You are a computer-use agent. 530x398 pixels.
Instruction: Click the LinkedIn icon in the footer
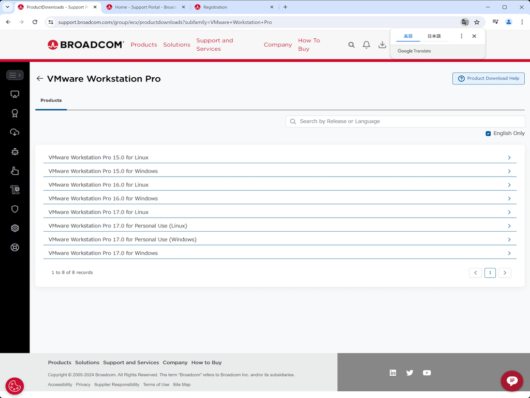[393, 373]
